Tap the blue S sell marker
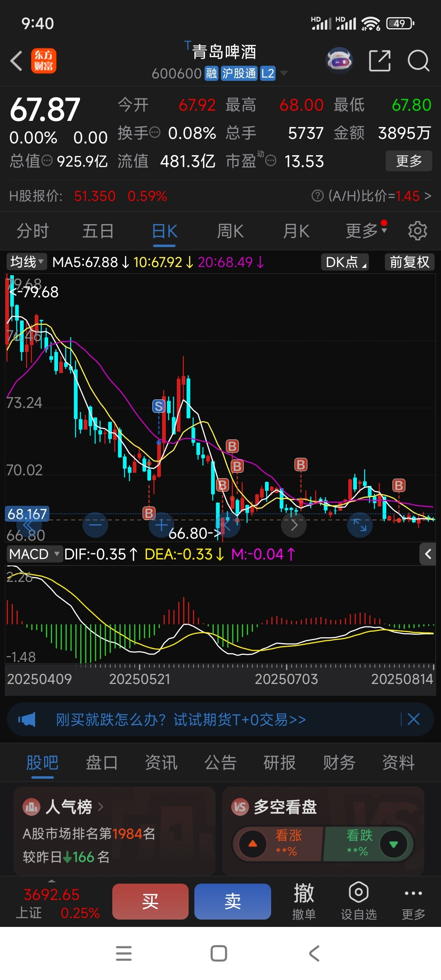 pyautogui.click(x=159, y=406)
